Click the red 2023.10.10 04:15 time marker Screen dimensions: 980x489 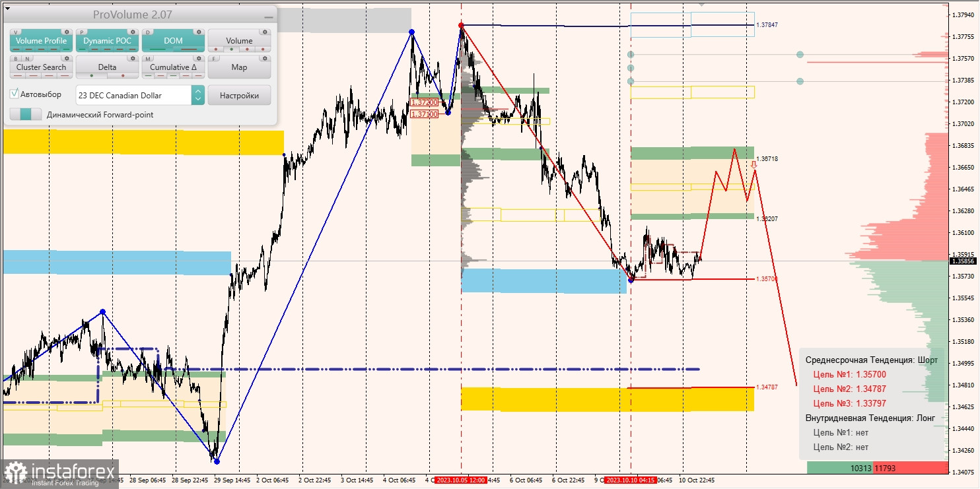click(x=630, y=480)
